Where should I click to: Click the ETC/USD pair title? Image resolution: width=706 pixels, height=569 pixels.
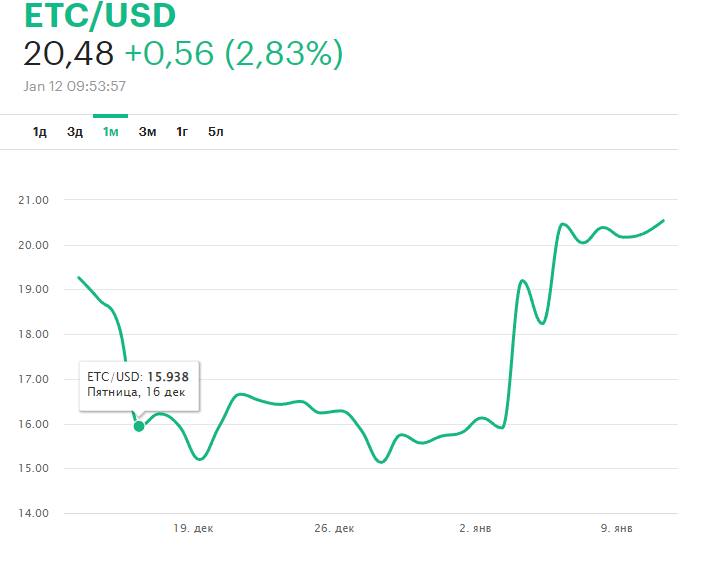coord(99,16)
